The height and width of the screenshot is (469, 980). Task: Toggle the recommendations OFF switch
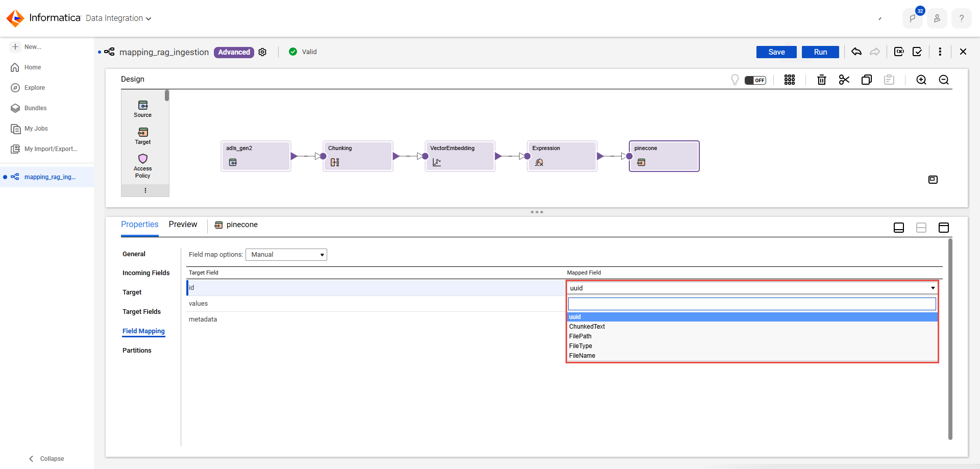point(755,80)
